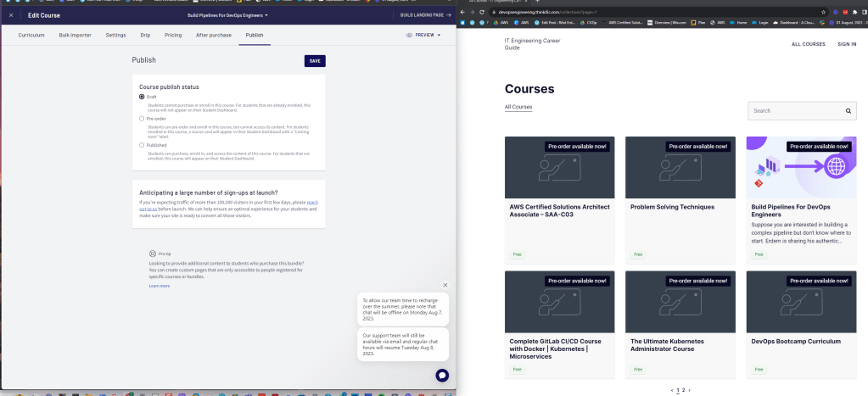
Task: Open Build Pipelines For DevOps Engineers card image
Action: point(801,168)
